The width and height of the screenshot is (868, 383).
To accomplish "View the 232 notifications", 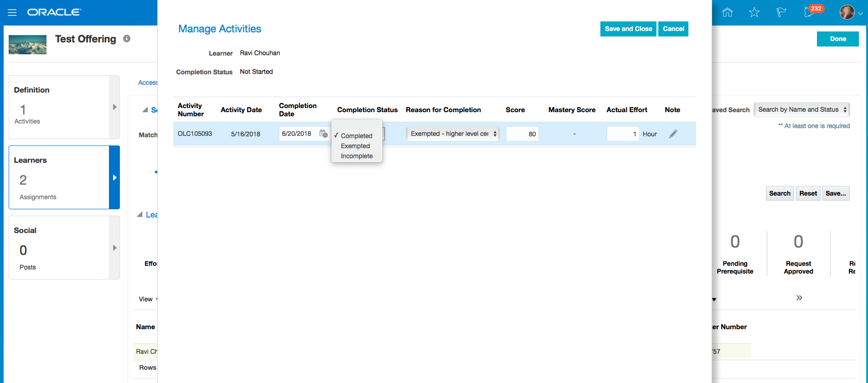I will point(813,11).
